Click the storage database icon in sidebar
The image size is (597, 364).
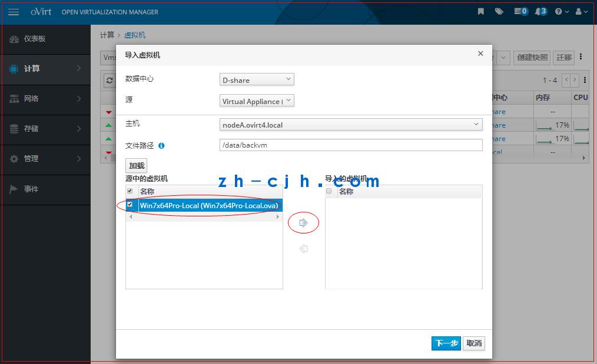(14, 129)
